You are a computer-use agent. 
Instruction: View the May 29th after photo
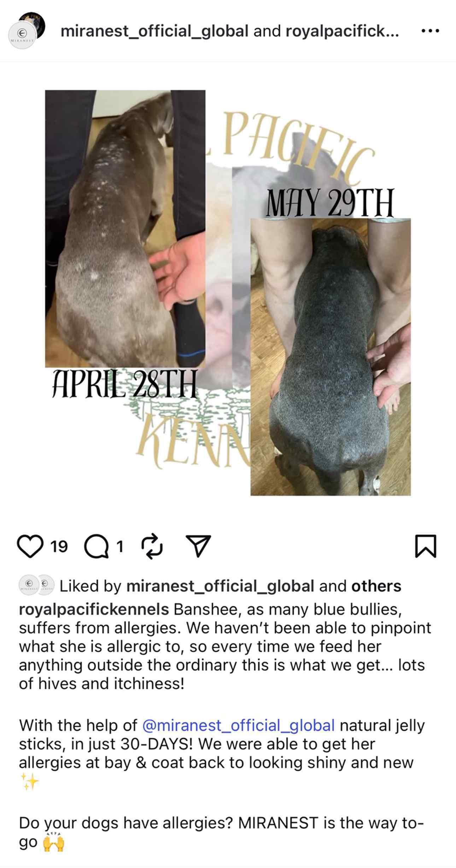331,357
